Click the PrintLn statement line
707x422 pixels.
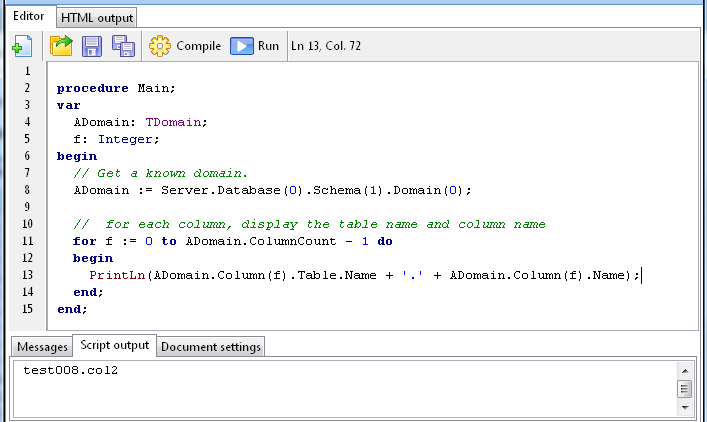364,275
